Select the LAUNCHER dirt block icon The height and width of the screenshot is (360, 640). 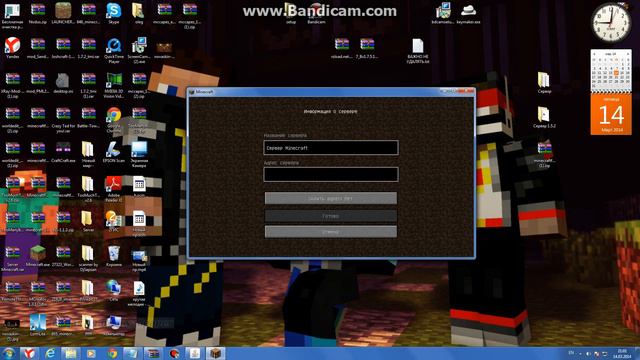pos(63,13)
